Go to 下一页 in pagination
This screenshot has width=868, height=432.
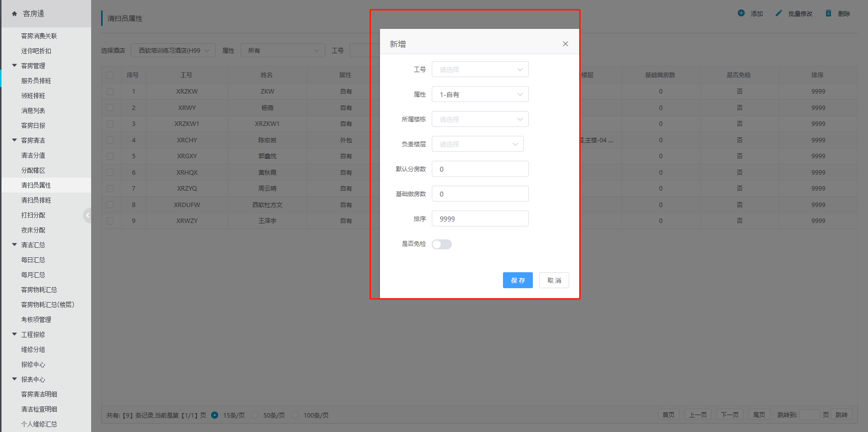coord(730,415)
